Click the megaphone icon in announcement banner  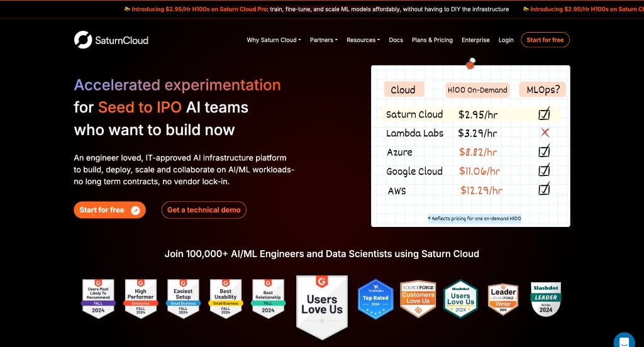(x=127, y=9)
